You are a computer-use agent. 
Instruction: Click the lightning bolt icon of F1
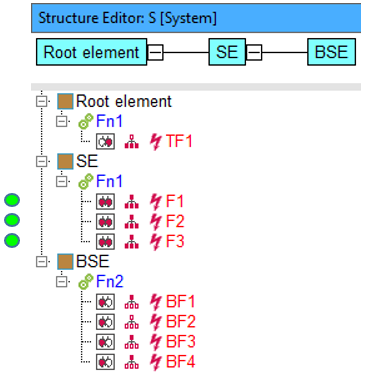(156, 202)
